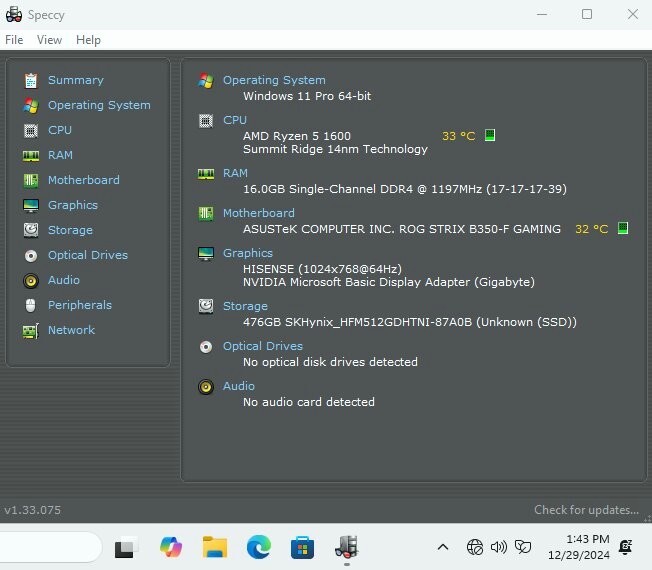Click the Optical Drives disc icon in the summary panel
This screenshot has width=652, height=570.
click(x=206, y=347)
